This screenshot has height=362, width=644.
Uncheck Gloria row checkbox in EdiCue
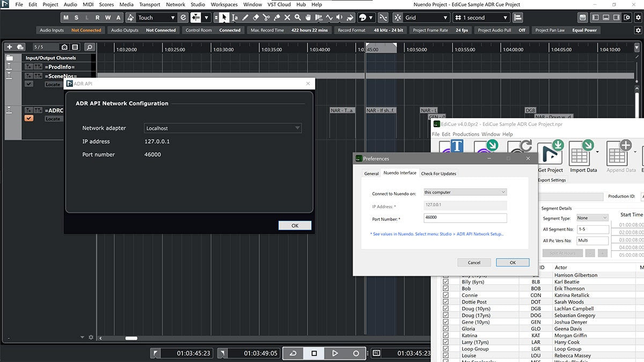(x=445, y=329)
